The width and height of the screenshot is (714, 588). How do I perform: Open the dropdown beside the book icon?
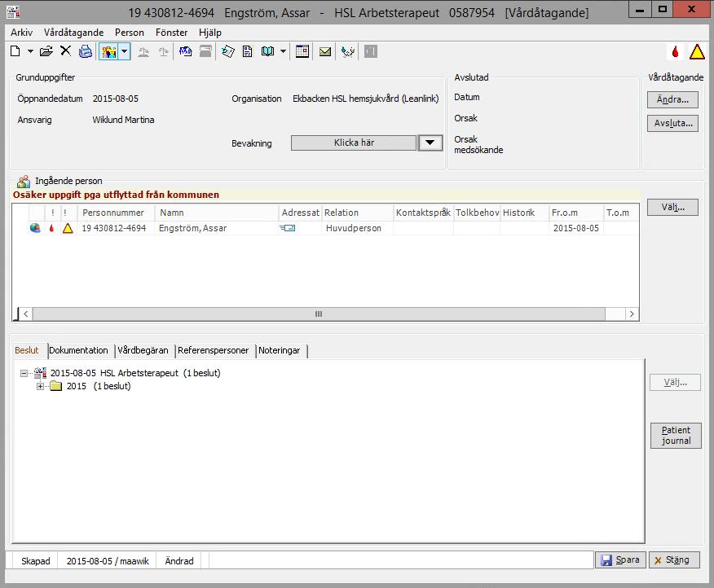tap(283, 51)
